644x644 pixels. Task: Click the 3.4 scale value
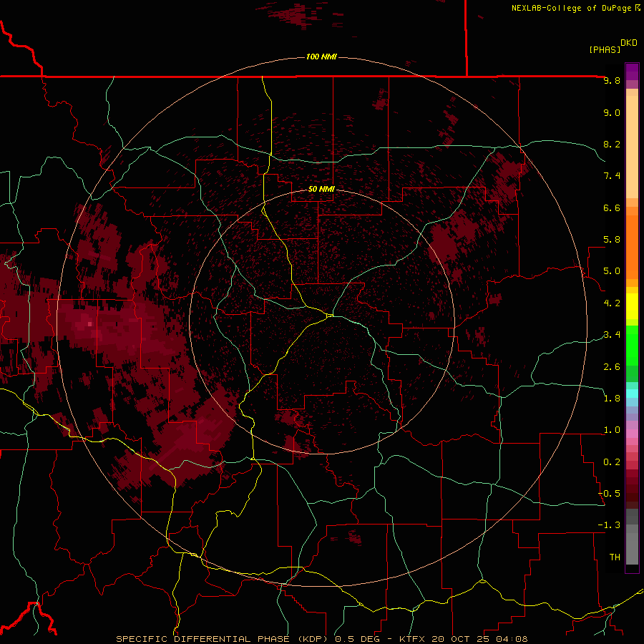coord(612,335)
